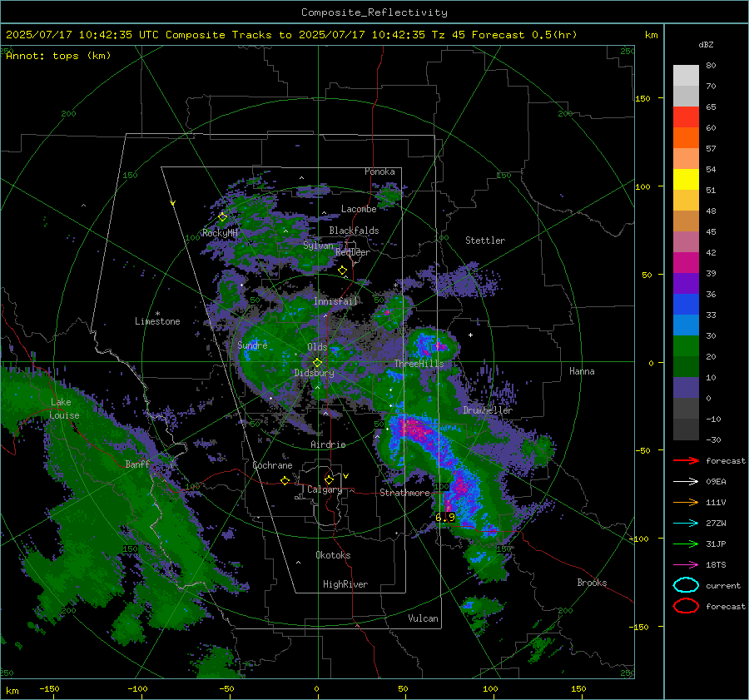Click the Stettler city label
The width and height of the screenshot is (749, 700).
click(485, 241)
